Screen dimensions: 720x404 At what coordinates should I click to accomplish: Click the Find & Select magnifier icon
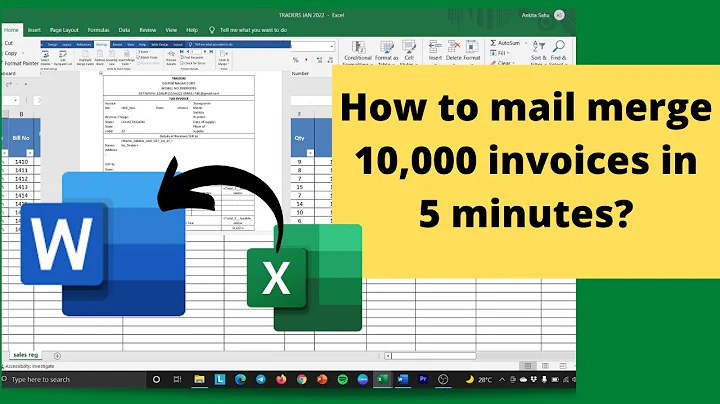pyautogui.click(x=558, y=47)
